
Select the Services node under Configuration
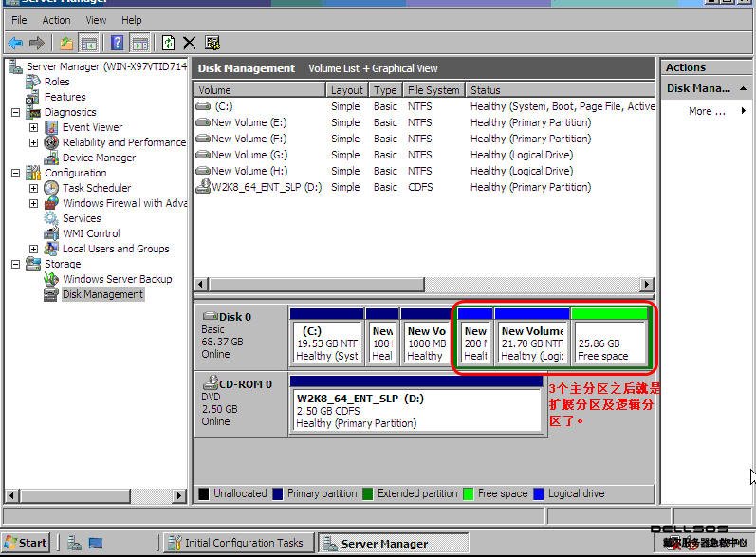[x=82, y=218]
